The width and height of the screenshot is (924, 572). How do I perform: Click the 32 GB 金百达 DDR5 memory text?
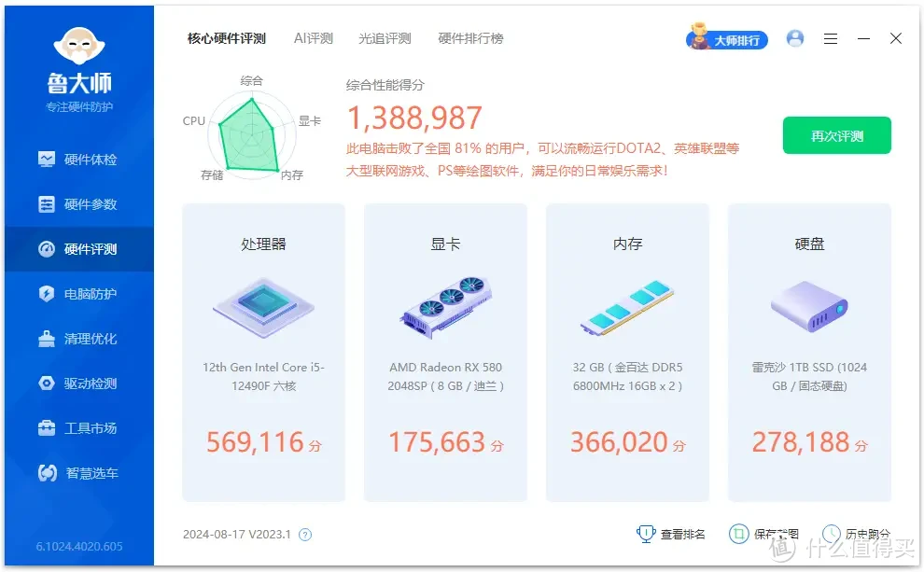tap(627, 376)
